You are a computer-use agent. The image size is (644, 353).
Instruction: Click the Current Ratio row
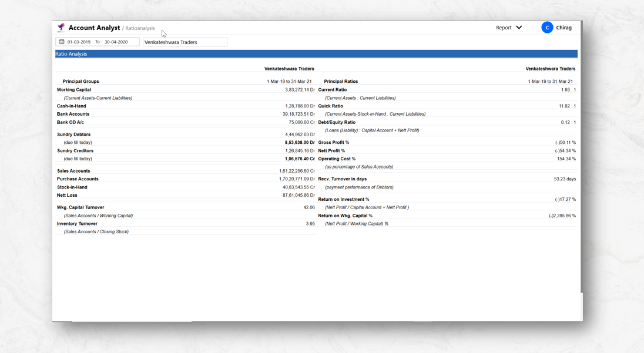(x=333, y=90)
